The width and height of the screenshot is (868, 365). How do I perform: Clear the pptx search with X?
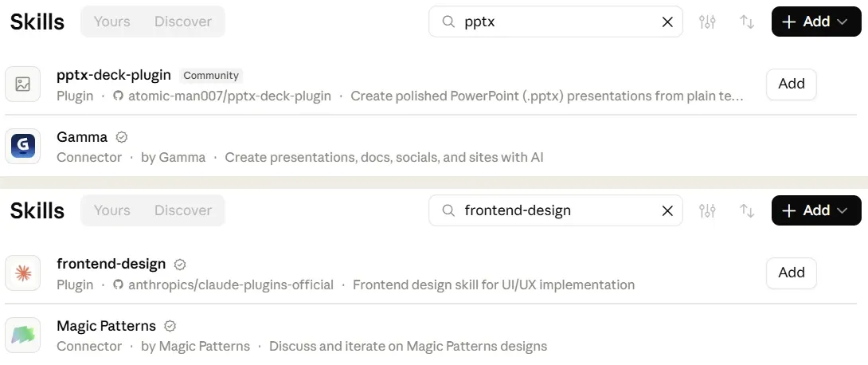667,22
